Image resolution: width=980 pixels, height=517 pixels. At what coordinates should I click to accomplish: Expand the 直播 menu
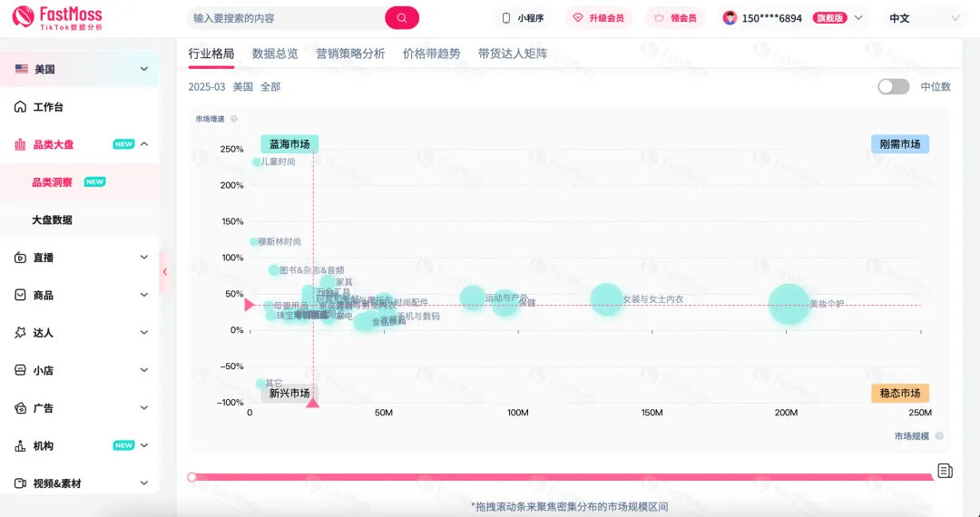point(144,258)
